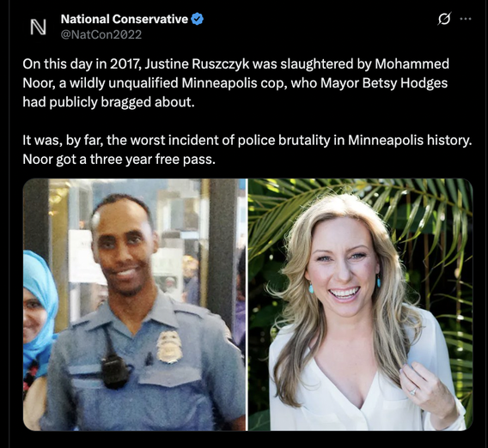Open the Grok explain-post icon
This screenshot has height=448, width=488.
click(444, 19)
